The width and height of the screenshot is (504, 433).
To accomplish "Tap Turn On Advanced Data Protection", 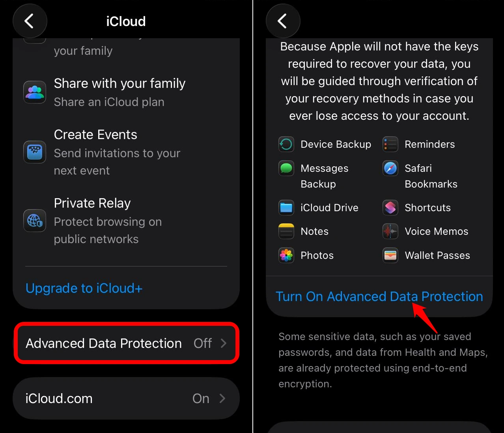I will point(379,296).
